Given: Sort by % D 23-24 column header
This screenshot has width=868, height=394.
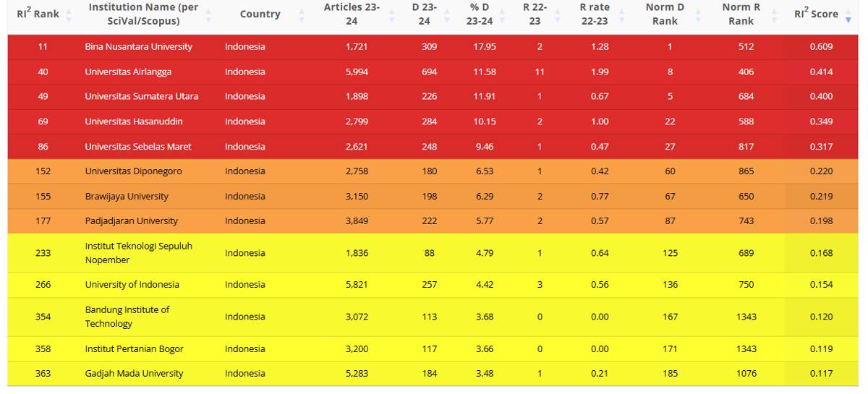Looking at the screenshot, I should pos(480,14).
